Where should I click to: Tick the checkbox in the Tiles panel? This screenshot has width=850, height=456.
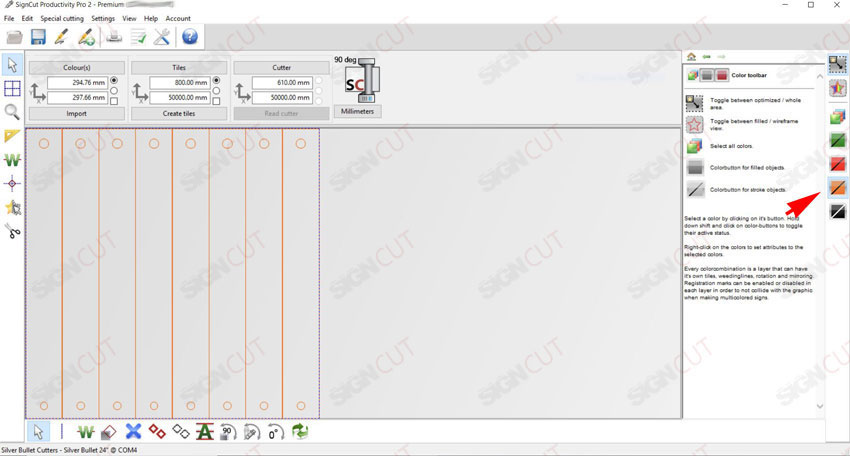click(216, 101)
